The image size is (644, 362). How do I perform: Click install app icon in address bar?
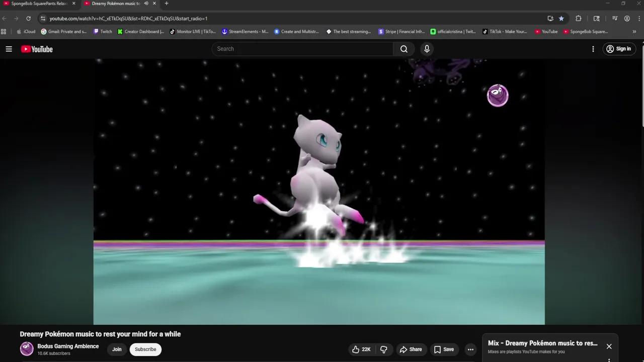[550, 19]
